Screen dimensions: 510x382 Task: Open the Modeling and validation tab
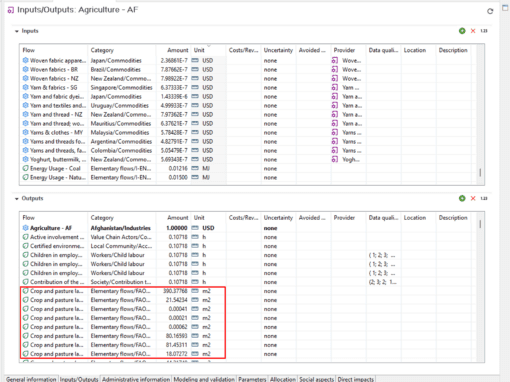coord(204,379)
